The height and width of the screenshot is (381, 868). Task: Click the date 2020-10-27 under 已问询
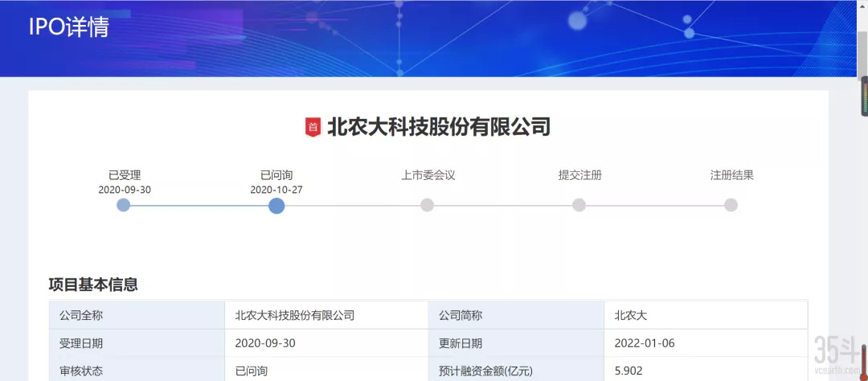276,190
